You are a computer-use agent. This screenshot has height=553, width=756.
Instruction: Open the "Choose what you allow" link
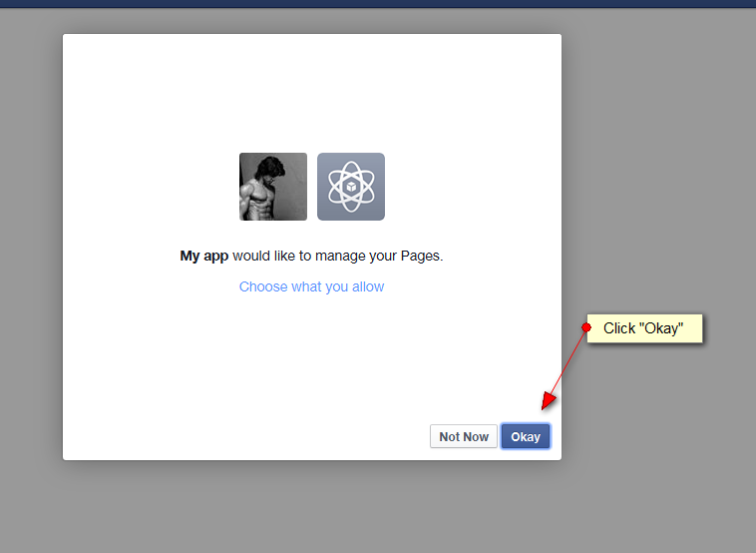(311, 286)
